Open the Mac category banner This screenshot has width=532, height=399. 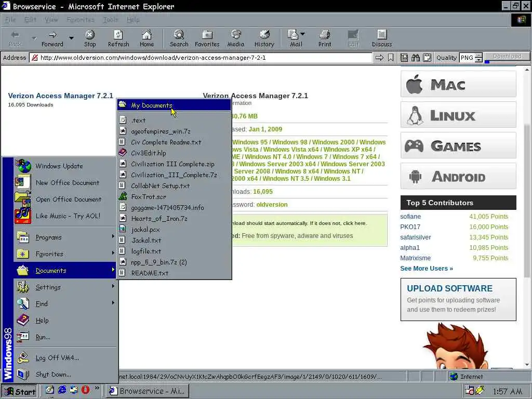click(x=458, y=84)
